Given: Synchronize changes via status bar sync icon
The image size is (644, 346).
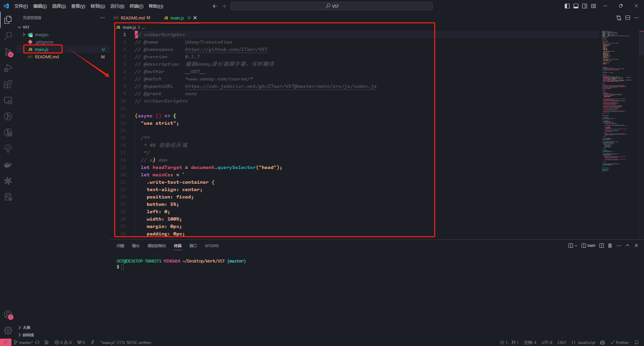Looking at the screenshot, I should tap(38, 342).
